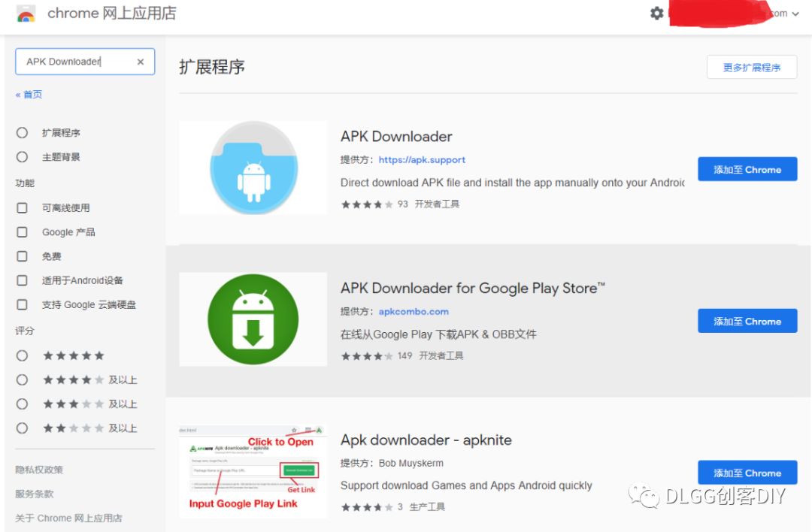Click the 149 ratings star row

coord(367,356)
